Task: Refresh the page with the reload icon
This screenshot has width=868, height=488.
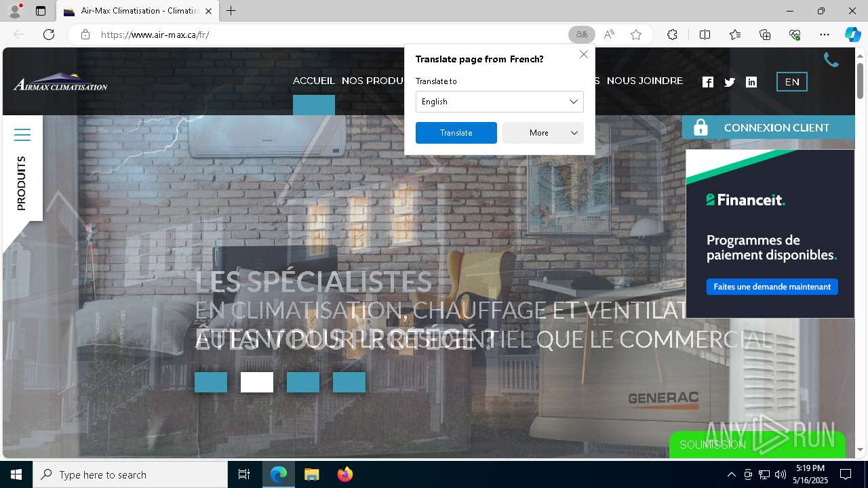Action: [x=49, y=35]
